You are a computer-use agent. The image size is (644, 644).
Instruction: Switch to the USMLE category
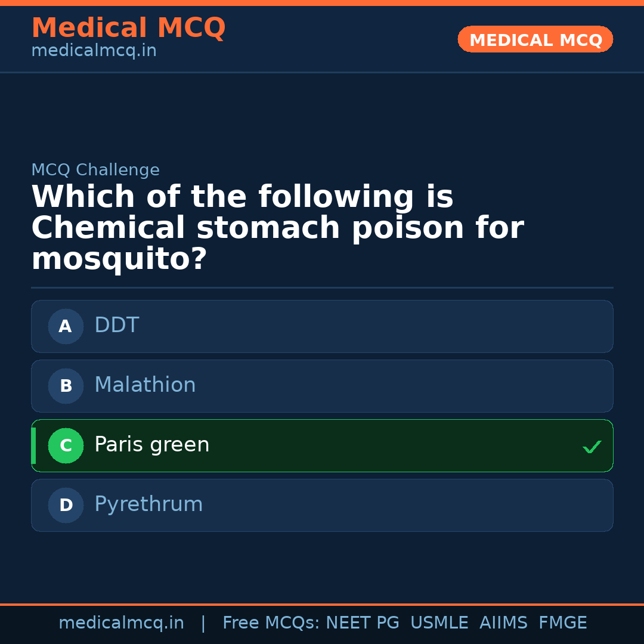coord(439,622)
